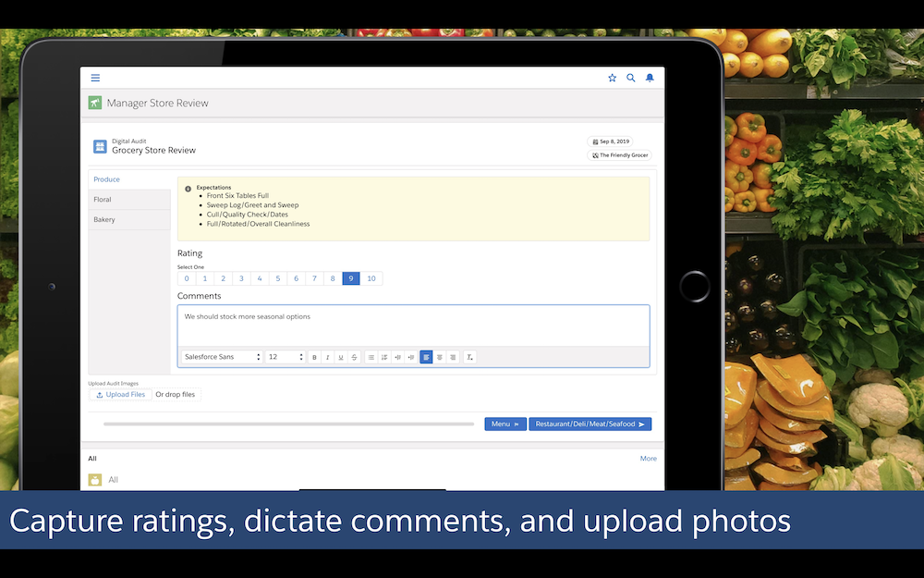
Task: Open the notifications bell
Action: 650,78
